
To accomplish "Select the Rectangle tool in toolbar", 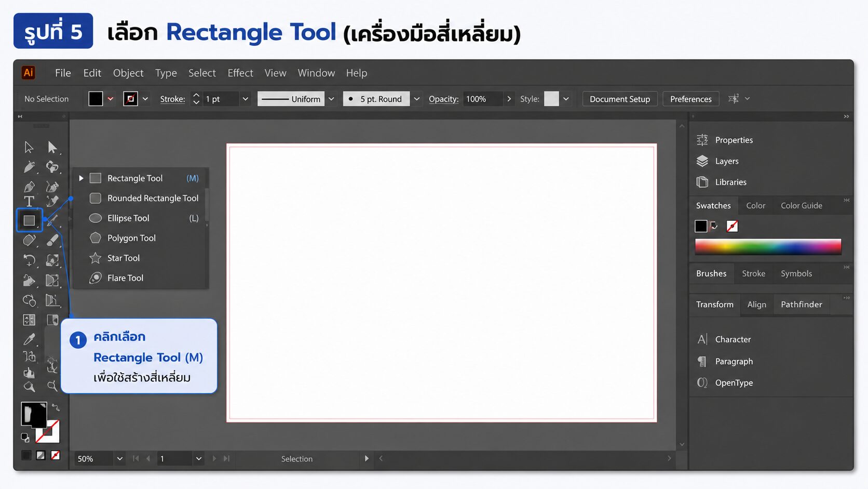I will [x=29, y=220].
